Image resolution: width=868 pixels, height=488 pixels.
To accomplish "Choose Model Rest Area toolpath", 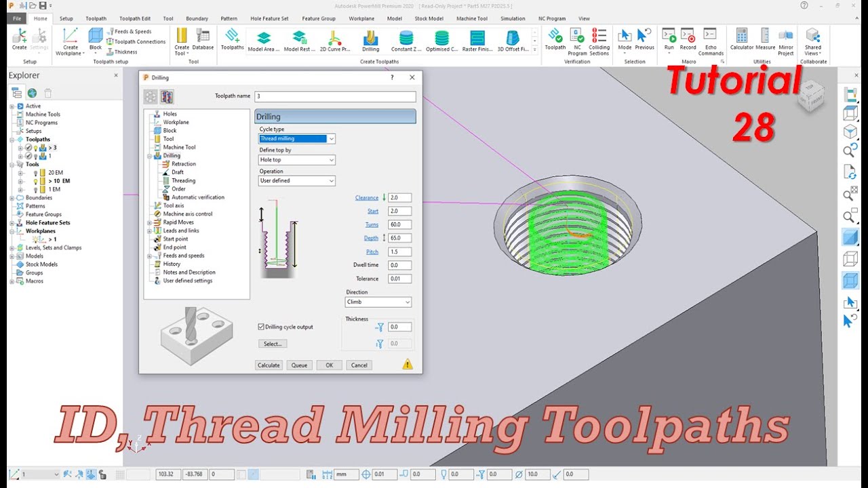I will tap(299, 41).
